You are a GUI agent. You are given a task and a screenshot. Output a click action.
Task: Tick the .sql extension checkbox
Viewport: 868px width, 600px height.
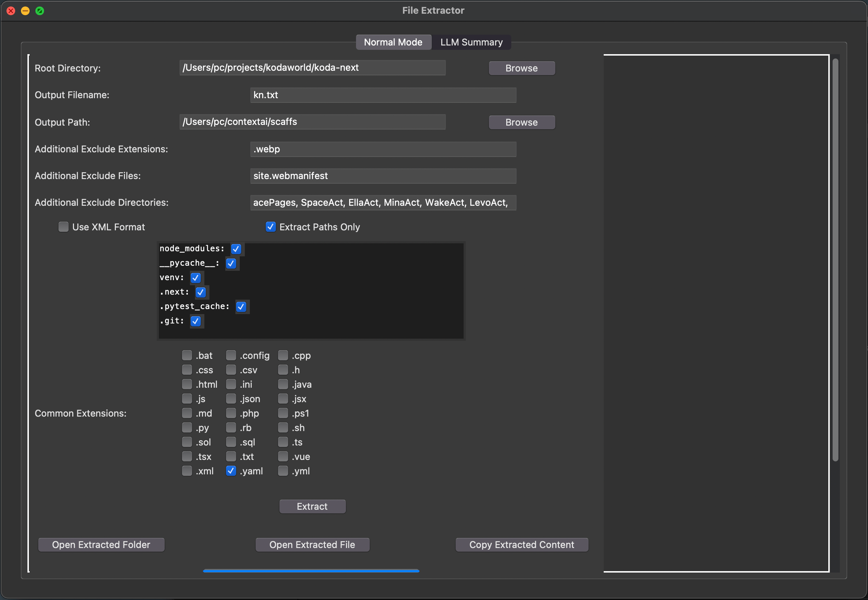click(x=231, y=442)
